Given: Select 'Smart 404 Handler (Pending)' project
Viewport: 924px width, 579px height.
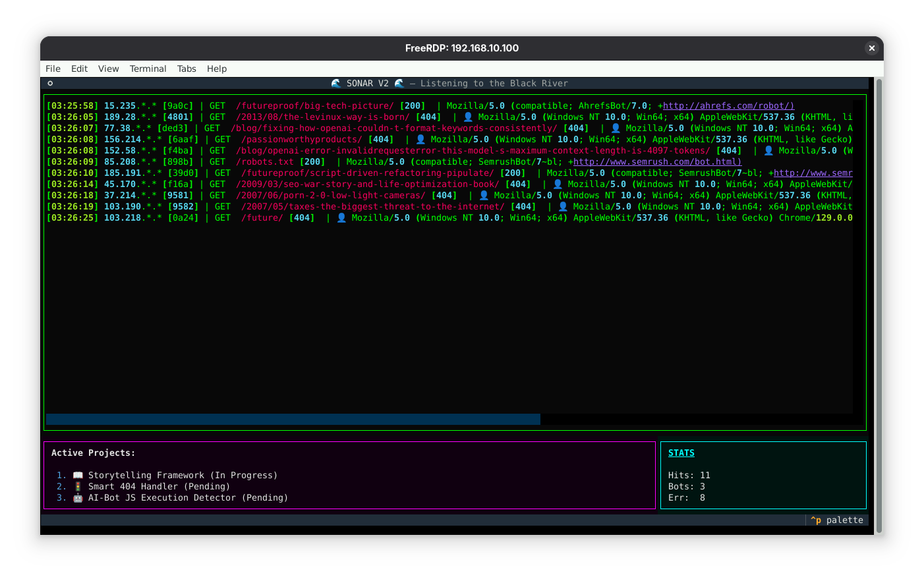Looking at the screenshot, I should (x=159, y=486).
